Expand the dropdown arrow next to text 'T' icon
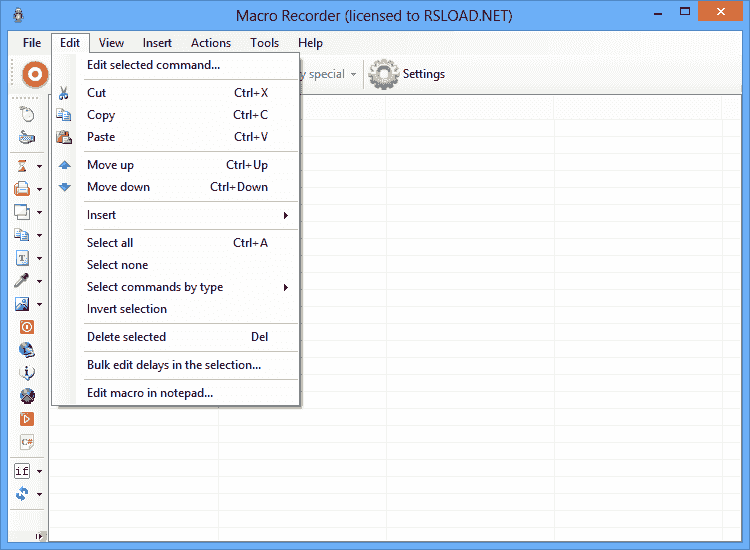750x550 pixels. pyautogui.click(x=39, y=258)
